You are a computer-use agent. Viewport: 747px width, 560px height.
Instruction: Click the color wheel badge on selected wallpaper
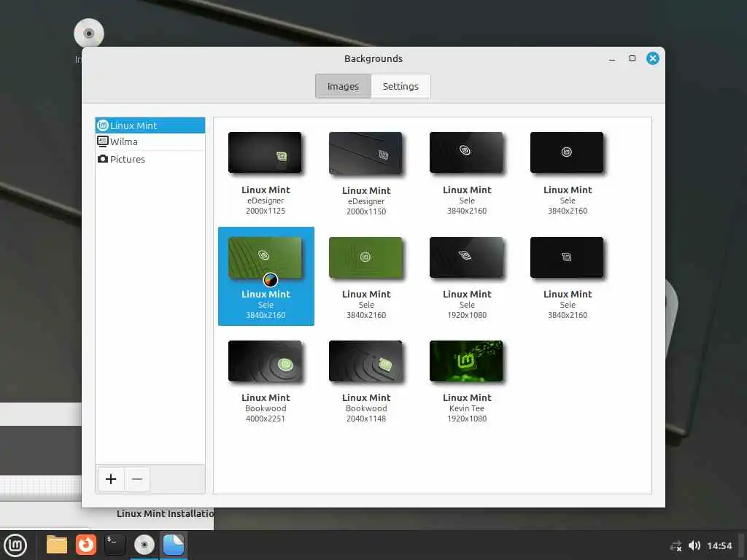(270, 279)
